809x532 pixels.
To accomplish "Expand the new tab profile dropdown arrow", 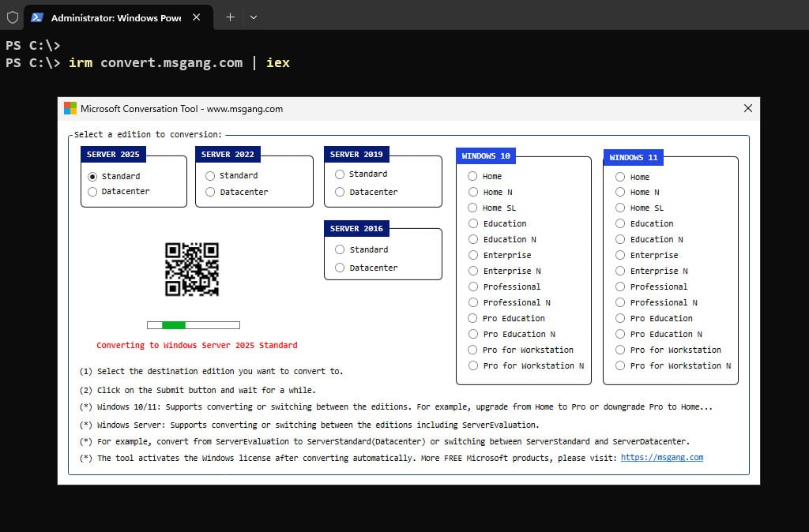I will [x=254, y=17].
